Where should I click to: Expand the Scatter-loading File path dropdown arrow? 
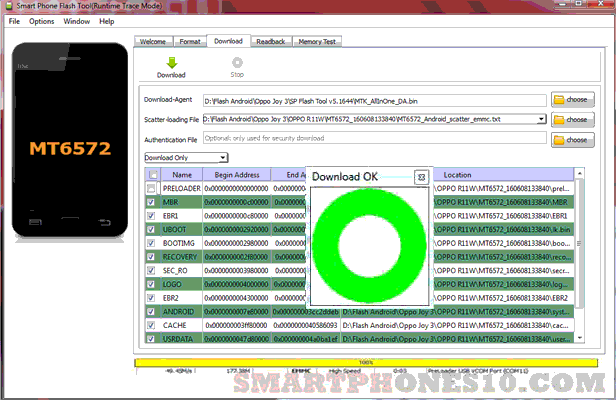pyautogui.click(x=541, y=119)
